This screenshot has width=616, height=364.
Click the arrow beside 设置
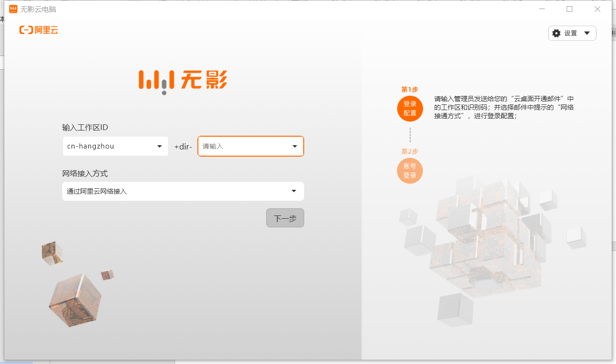[x=587, y=33]
